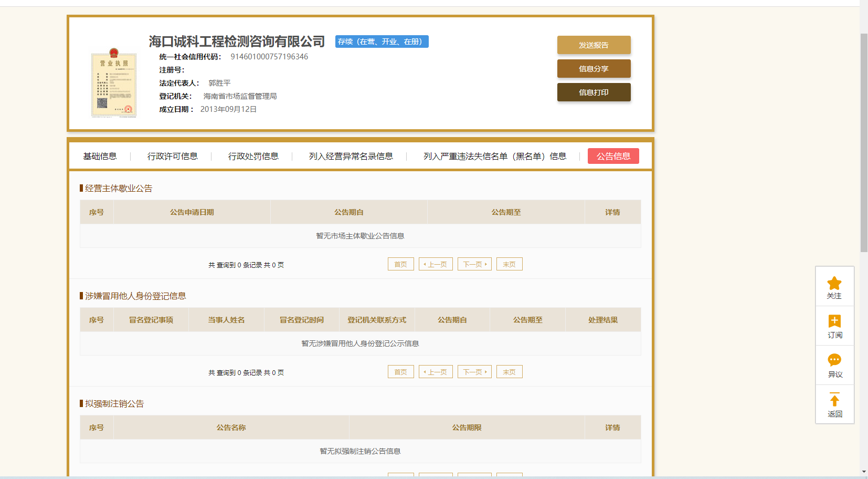The height and width of the screenshot is (479, 868).
Task: Go to 列入严重违法失信名单（黑名单）信息 tab
Action: [494, 156]
